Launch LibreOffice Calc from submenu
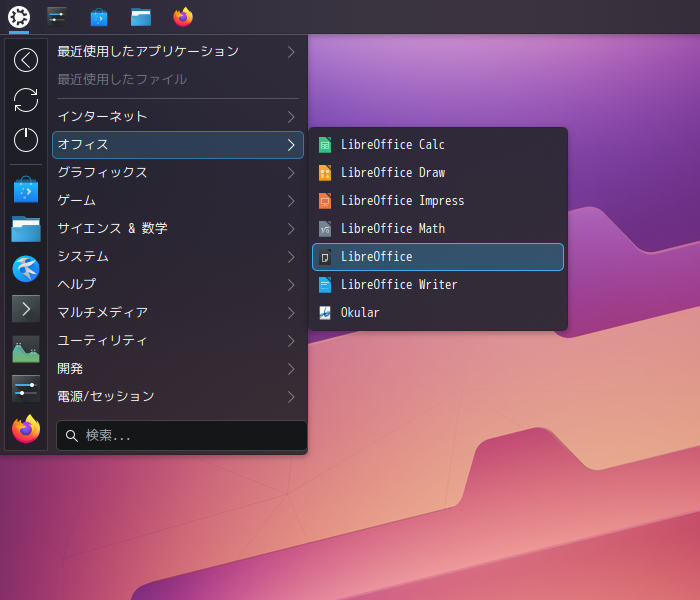The height and width of the screenshot is (600, 700). click(x=438, y=145)
